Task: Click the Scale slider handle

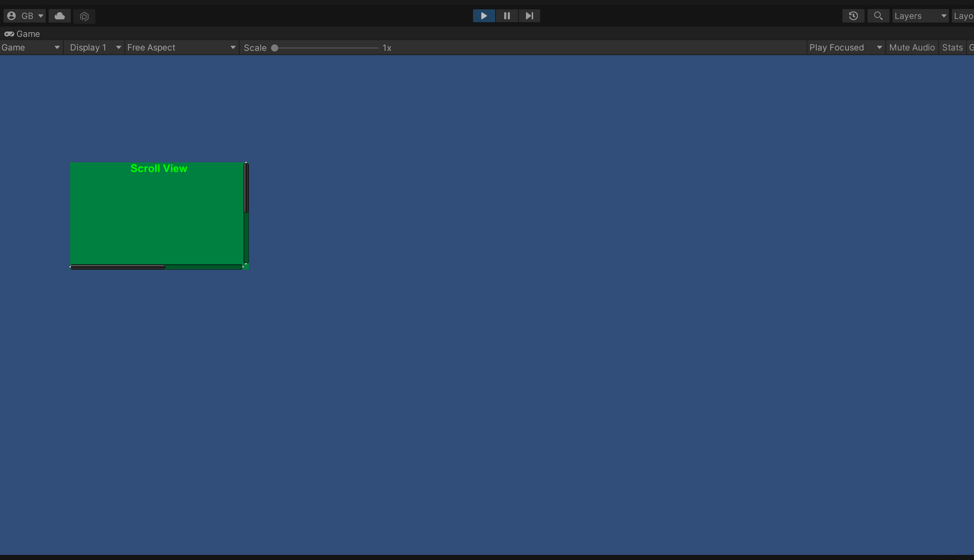Action: click(x=275, y=48)
